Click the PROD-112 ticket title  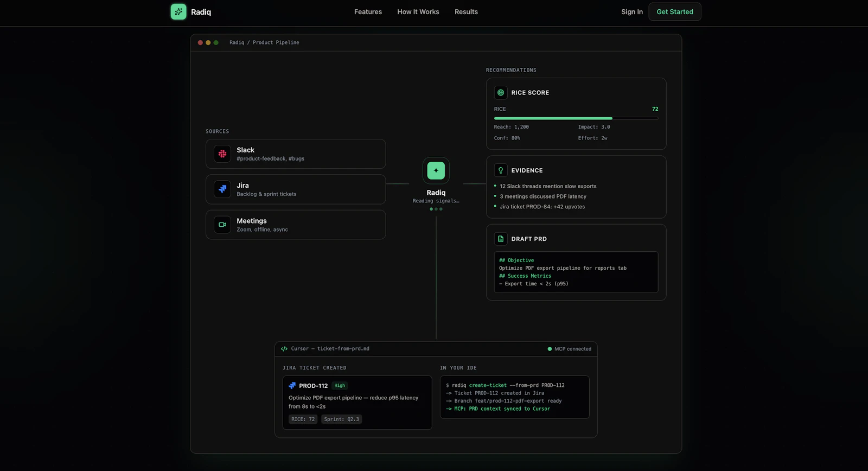click(x=313, y=386)
